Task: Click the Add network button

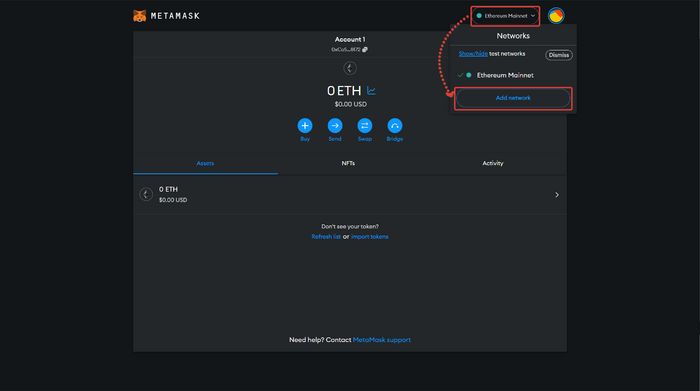Action: pos(513,98)
